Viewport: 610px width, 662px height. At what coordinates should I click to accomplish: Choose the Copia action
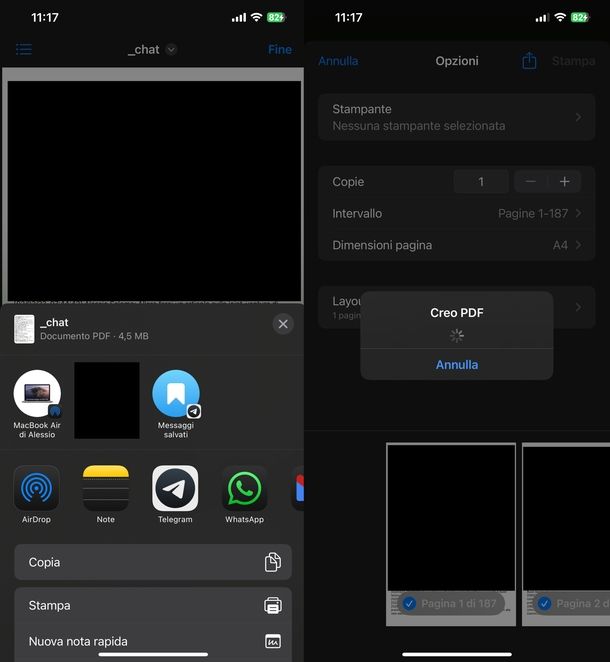(153, 562)
